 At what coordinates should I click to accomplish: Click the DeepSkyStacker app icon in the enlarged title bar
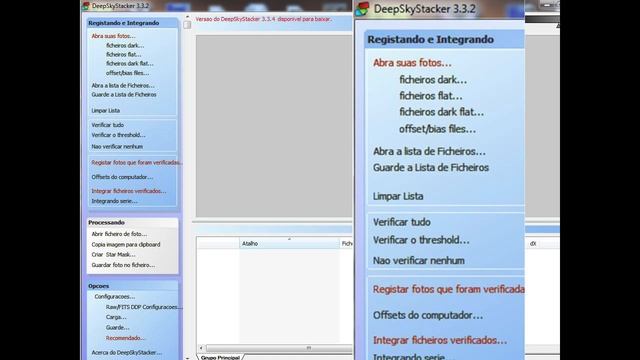(x=362, y=9)
